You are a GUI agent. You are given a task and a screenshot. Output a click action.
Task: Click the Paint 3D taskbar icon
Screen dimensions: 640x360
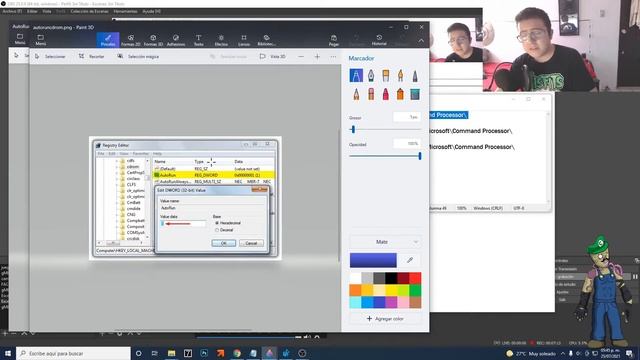tap(269, 353)
